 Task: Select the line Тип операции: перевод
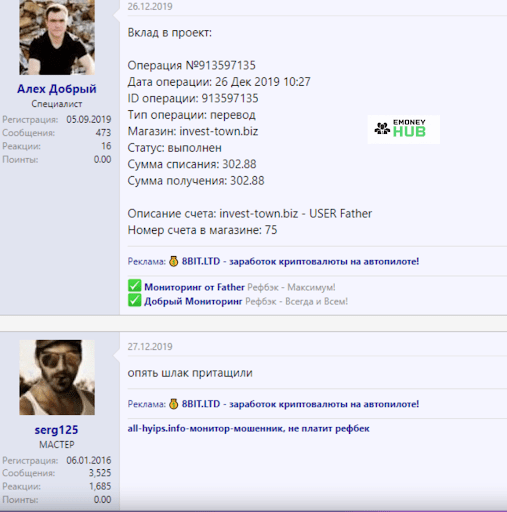click(x=192, y=115)
